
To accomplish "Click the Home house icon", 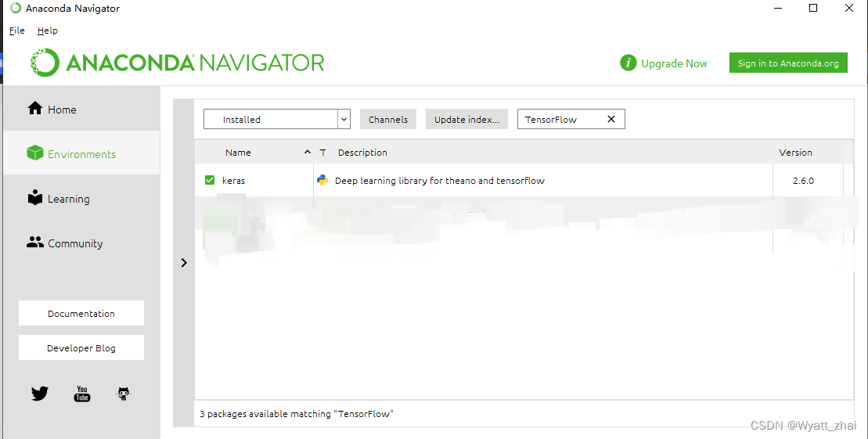I will click(35, 108).
